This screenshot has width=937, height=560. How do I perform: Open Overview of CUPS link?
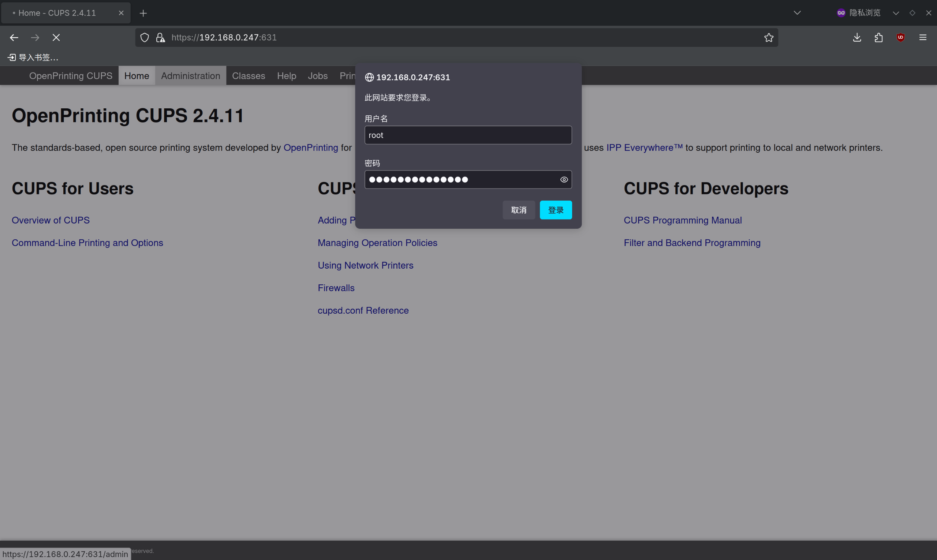coord(51,220)
